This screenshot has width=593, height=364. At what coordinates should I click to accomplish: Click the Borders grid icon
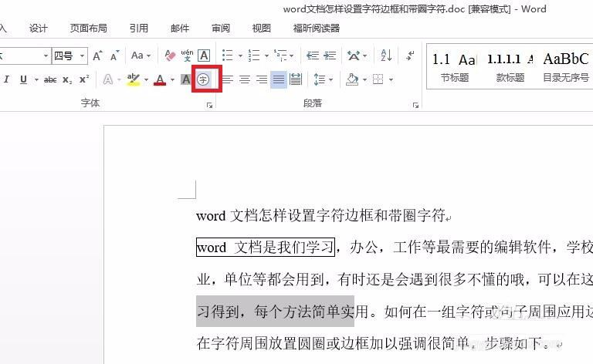378,79
